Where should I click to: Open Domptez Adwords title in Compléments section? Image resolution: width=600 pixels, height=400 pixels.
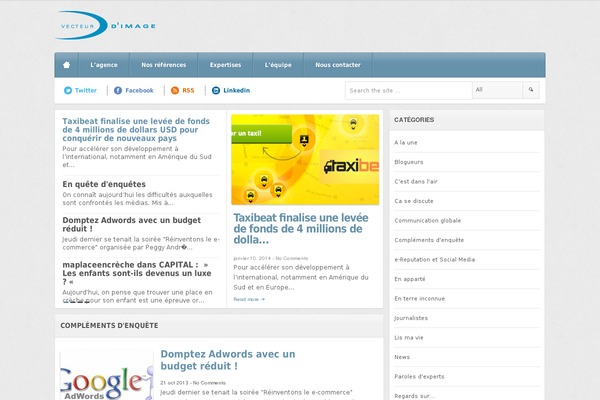228,360
